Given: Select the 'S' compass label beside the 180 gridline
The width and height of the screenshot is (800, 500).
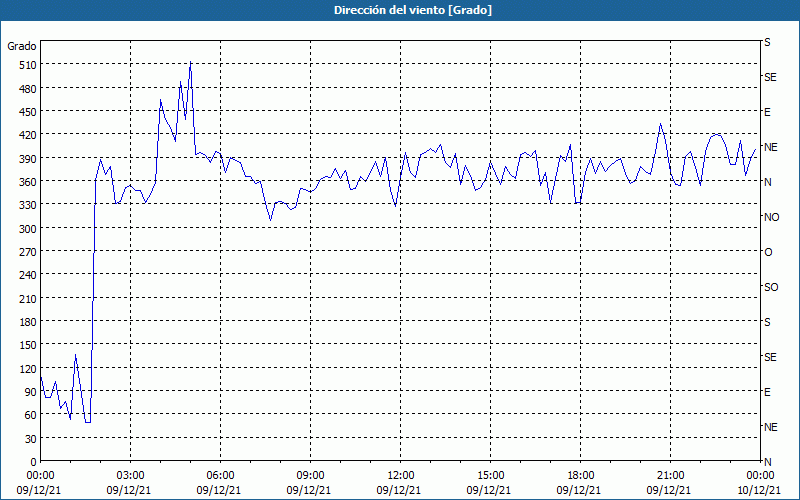Looking at the screenshot, I should (767, 322).
